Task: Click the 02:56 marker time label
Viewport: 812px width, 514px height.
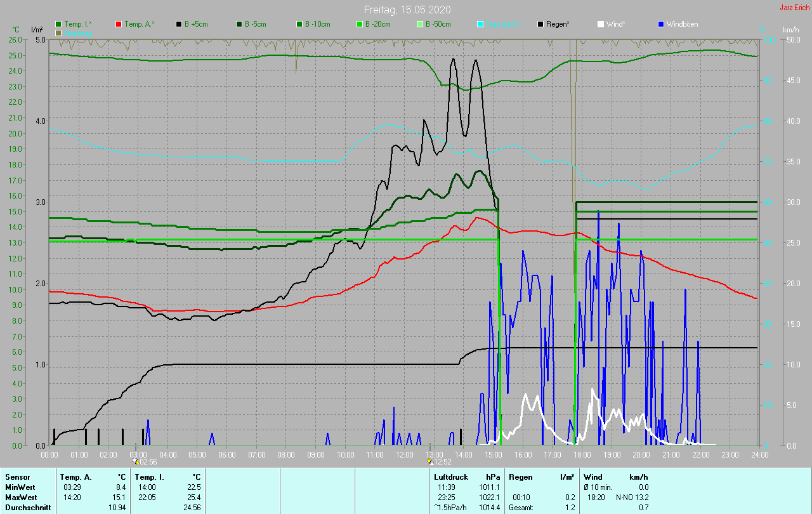Action: 148,462
